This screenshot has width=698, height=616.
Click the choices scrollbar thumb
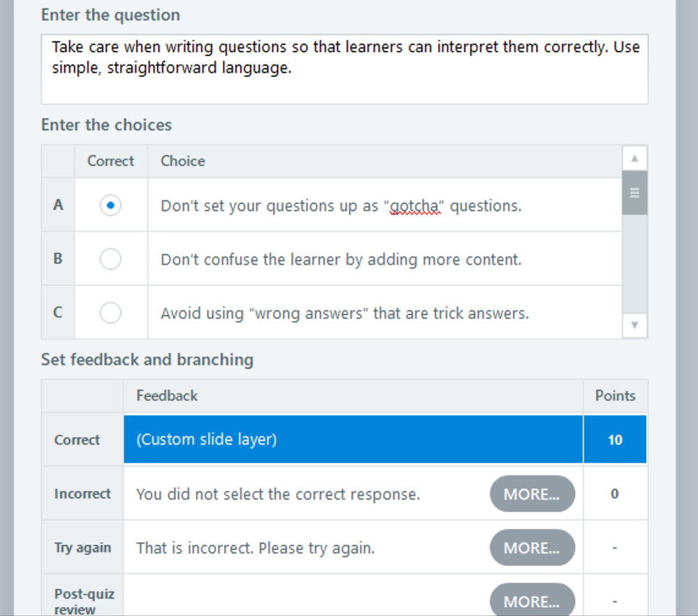pyautogui.click(x=634, y=193)
